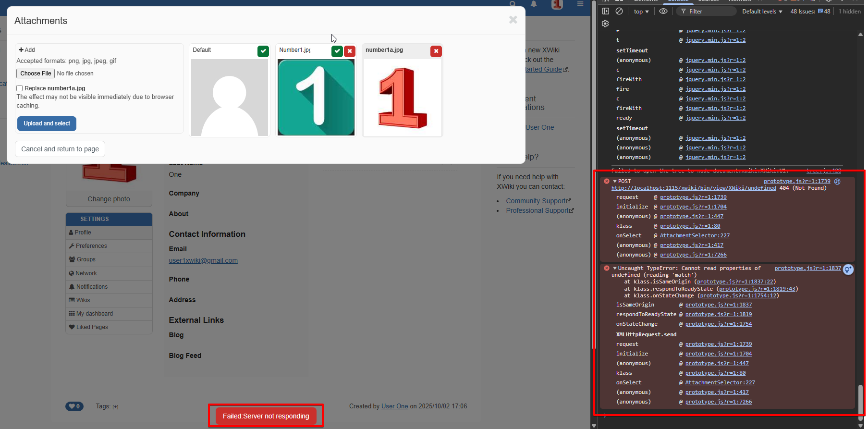Select Number1.jpg using its green checkmark
868x429 pixels.
tap(337, 51)
